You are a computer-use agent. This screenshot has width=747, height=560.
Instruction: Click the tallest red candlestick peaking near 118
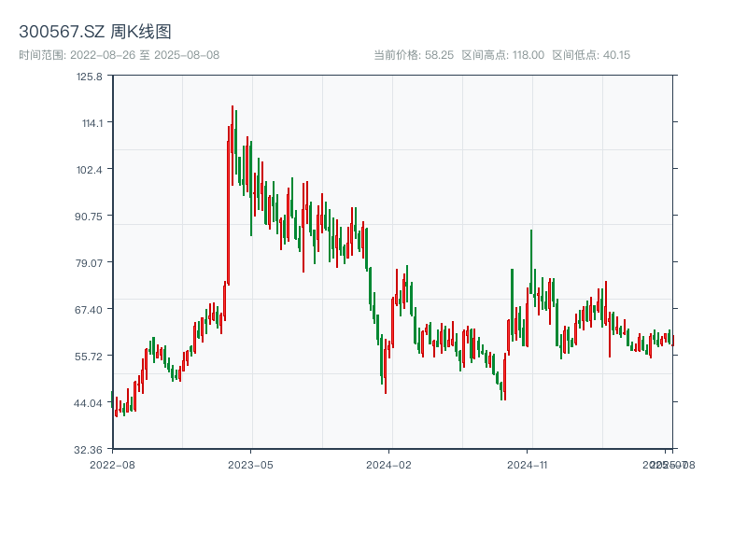(232, 146)
